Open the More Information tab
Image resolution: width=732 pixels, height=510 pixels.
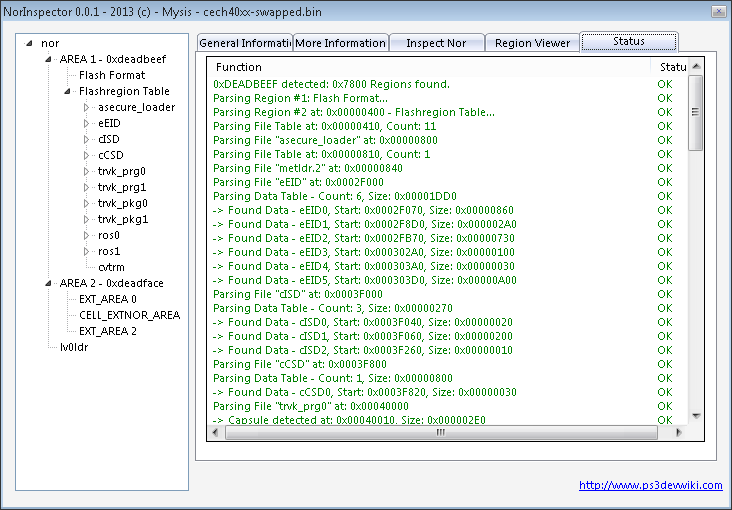340,43
